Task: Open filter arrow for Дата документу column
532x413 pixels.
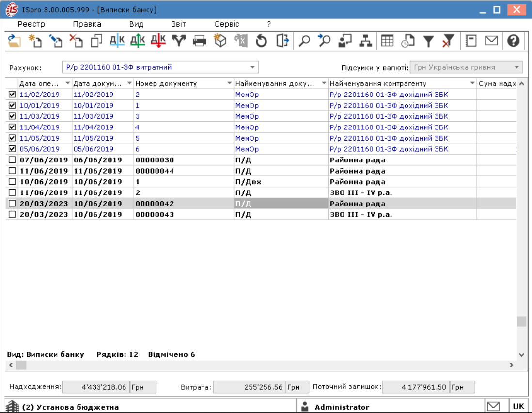Action: coord(129,83)
